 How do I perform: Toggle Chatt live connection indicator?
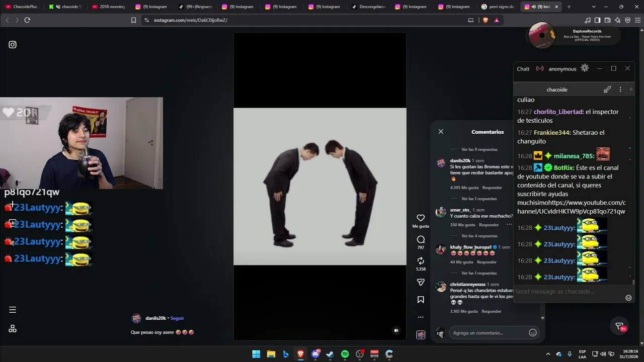pos(540,68)
